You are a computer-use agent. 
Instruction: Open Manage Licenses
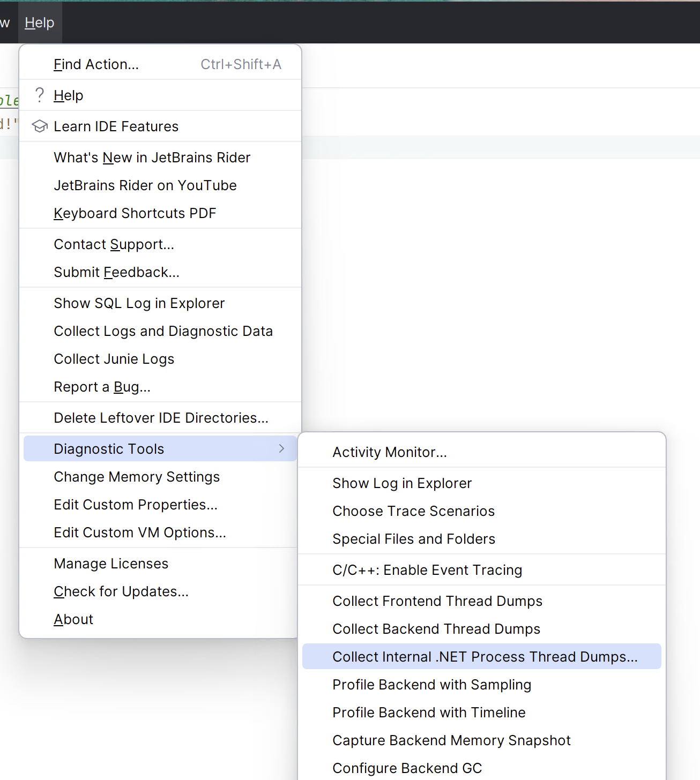tap(110, 563)
